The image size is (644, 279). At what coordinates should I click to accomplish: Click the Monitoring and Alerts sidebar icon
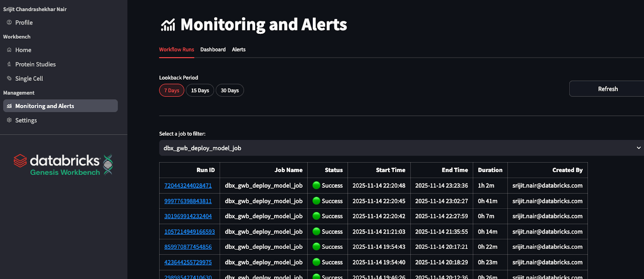tap(9, 106)
